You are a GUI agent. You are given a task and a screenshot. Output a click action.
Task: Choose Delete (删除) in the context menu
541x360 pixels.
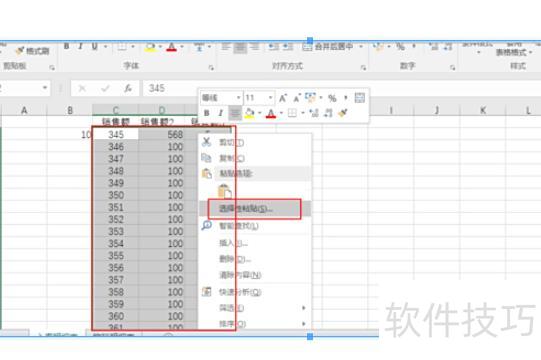(x=255, y=259)
